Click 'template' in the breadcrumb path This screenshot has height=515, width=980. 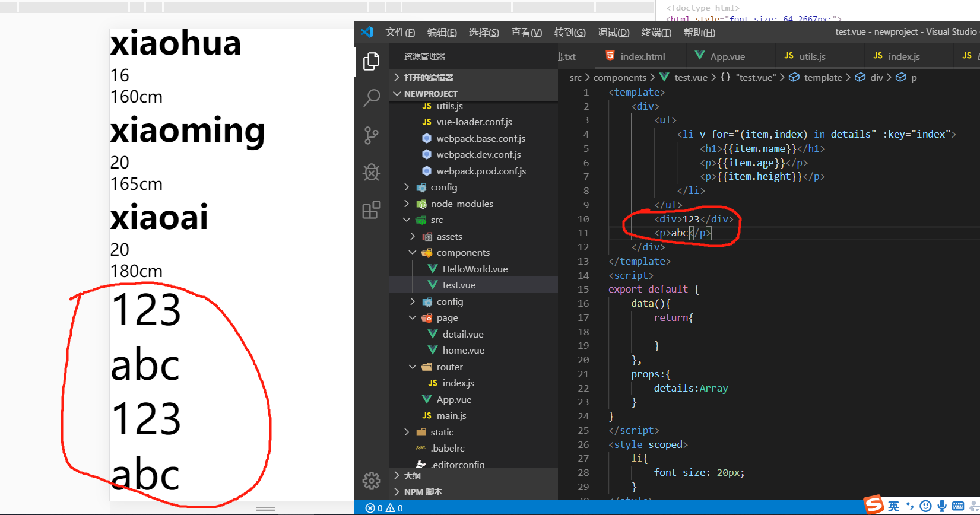(x=823, y=78)
